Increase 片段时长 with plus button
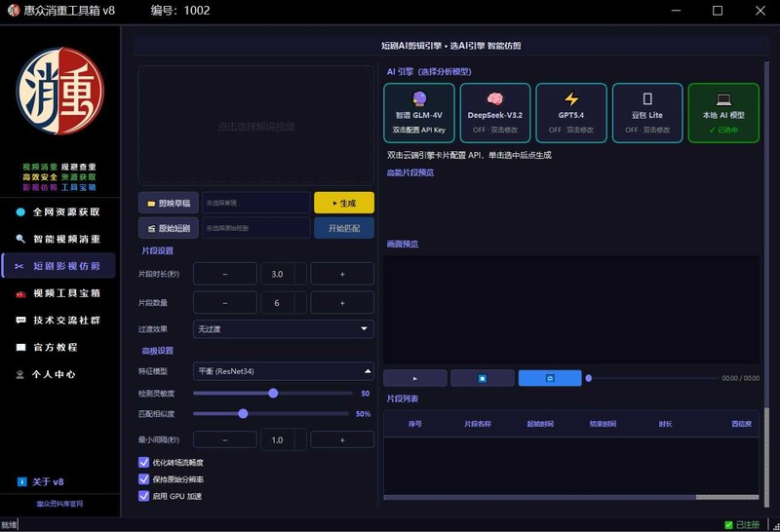The image size is (780, 532). (342, 274)
